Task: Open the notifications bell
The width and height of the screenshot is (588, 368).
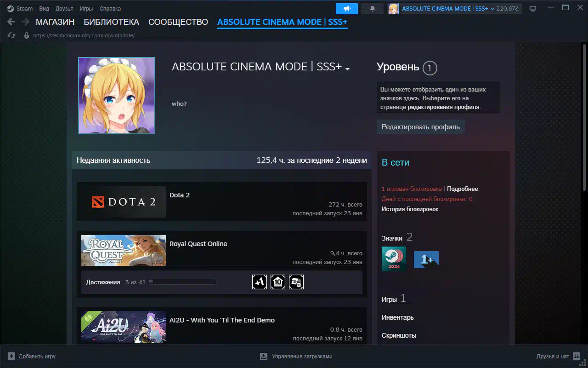Action: pyautogui.click(x=373, y=9)
